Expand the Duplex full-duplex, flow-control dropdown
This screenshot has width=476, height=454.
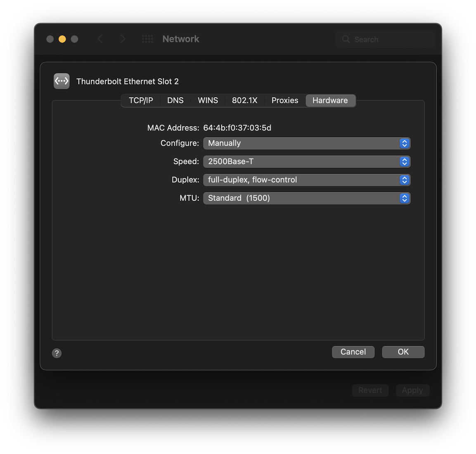click(x=307, y=180)
